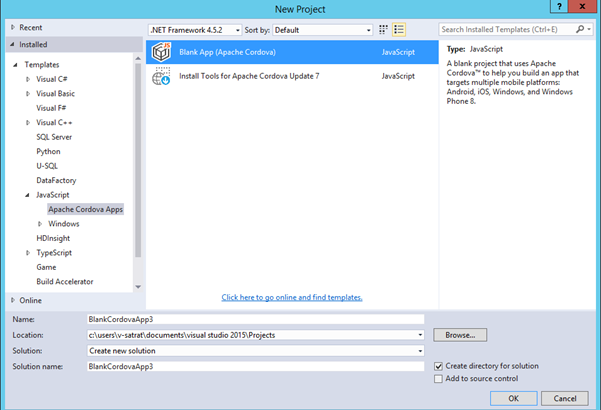The width and height of the screenshot is (601, 410).
Task: Click Cancel button
Action: pyautogui.click(x=565, y=399)
